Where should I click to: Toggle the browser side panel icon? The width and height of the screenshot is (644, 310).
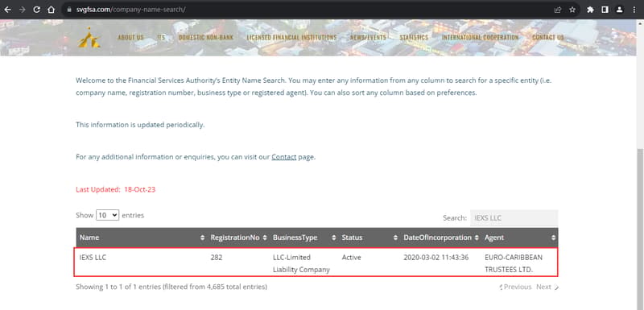pyautogui.click(x=605, y=10)
